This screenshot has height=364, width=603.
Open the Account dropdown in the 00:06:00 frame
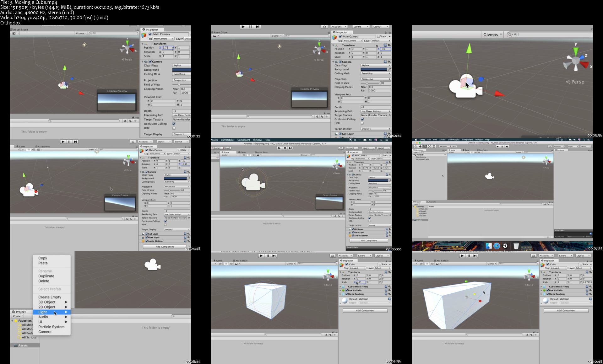(351, 148)
